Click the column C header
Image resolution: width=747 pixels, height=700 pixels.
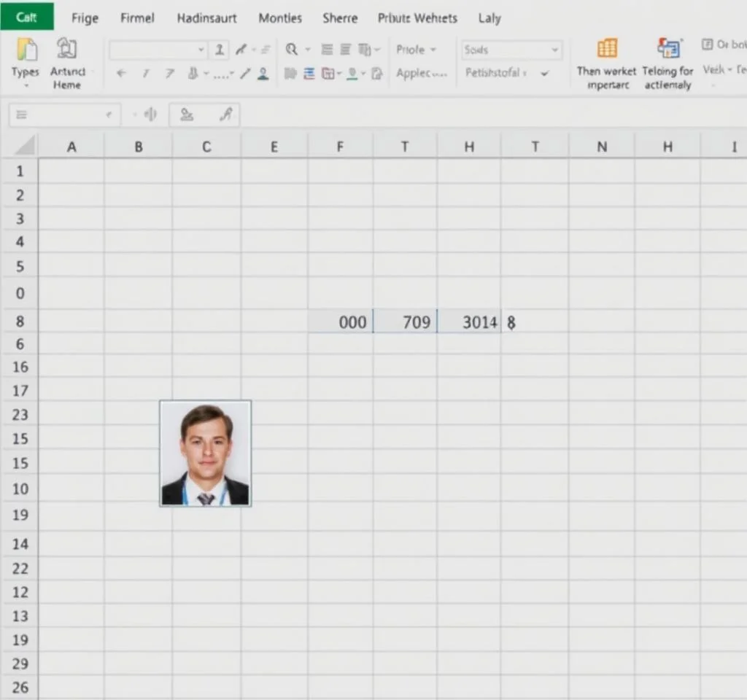pos(206,147)
